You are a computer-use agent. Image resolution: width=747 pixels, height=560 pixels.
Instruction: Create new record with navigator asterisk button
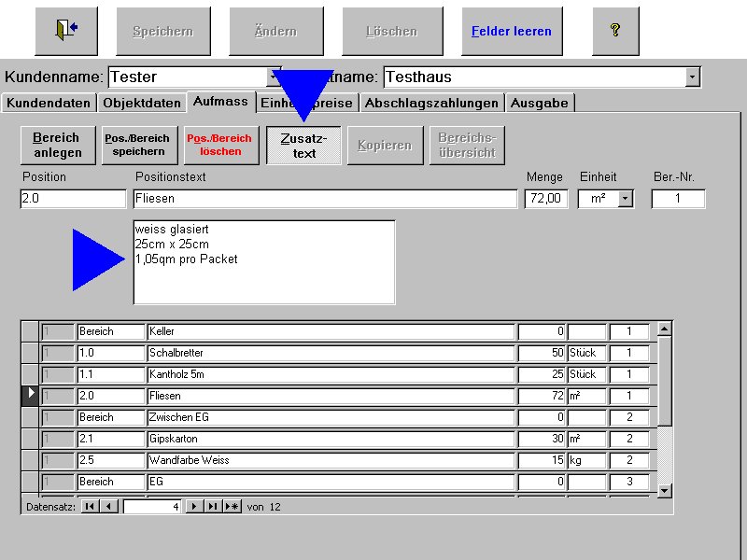[x=232, y=507]
